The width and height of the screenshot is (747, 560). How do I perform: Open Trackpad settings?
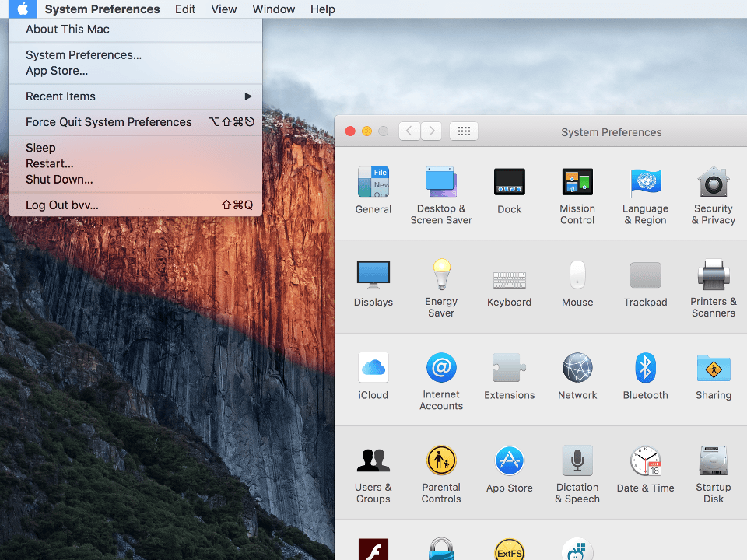tap(645, 280)
